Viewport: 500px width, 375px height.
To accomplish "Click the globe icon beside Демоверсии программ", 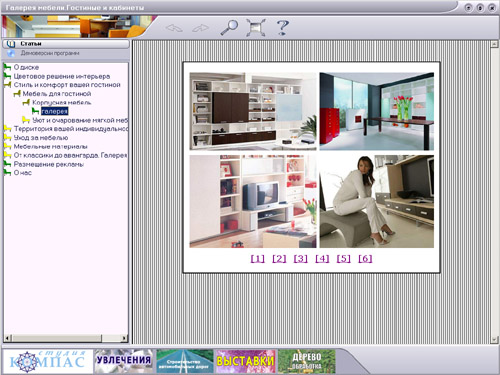I will coord(11,53).
